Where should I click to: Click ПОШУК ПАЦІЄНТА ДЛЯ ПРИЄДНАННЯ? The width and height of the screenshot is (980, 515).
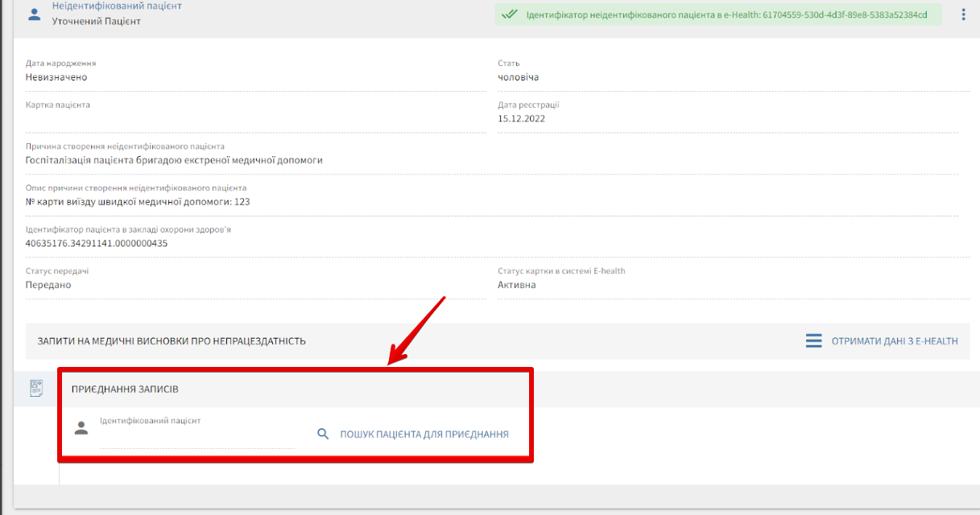tap(424, 434)
